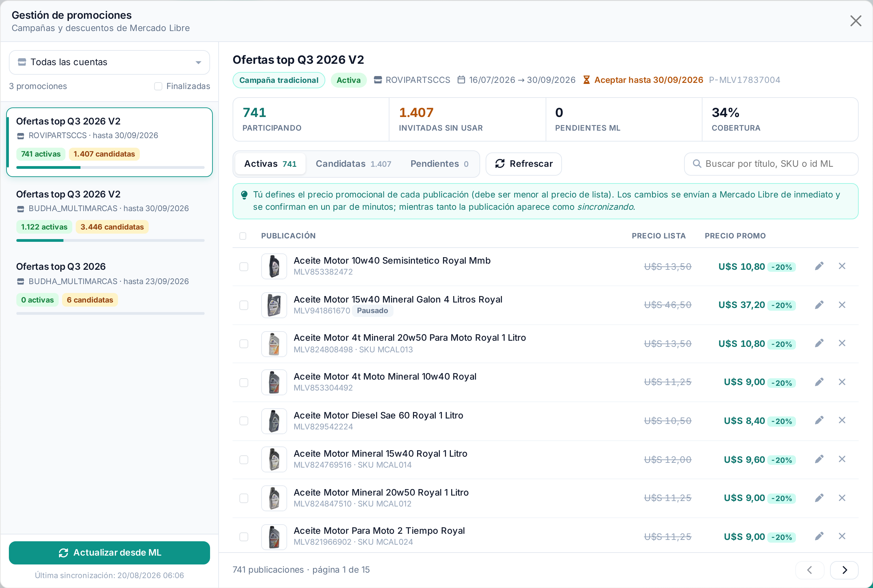Edit promo price for Diesel Sae 60 Royal

[x=819, y=421]
